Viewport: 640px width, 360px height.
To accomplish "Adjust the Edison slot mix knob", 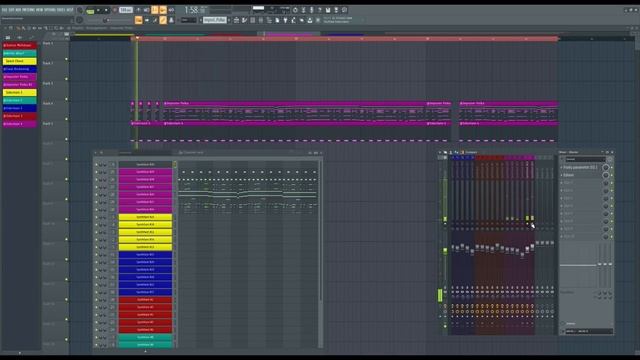I will coord(606,176).
